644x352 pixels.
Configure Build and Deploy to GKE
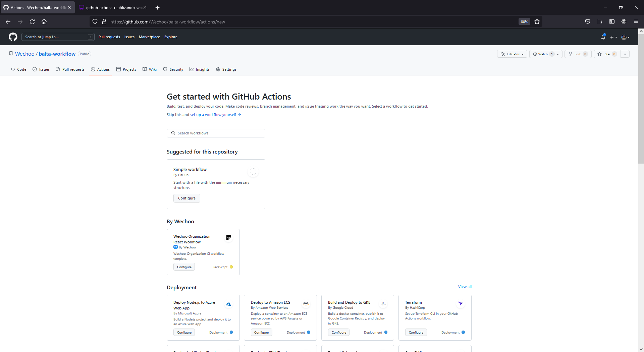click(339, 333)
